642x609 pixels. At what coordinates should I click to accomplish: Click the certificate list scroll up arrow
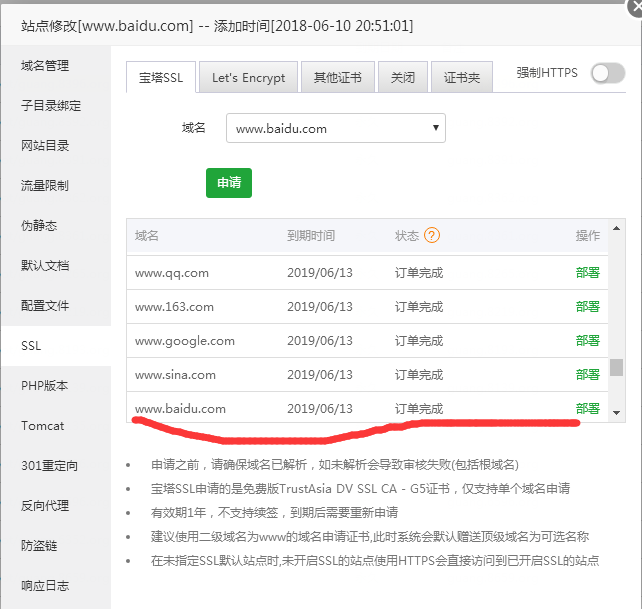(x=616, y=228)
